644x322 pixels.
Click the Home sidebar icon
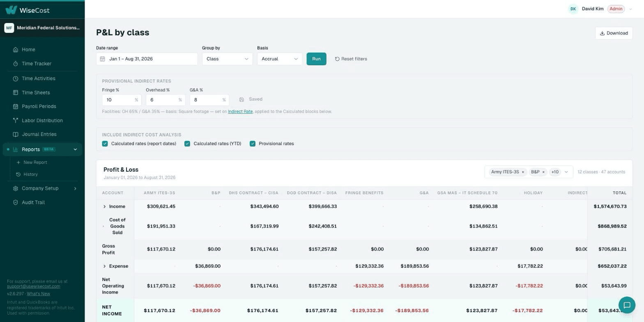(16, 50)
